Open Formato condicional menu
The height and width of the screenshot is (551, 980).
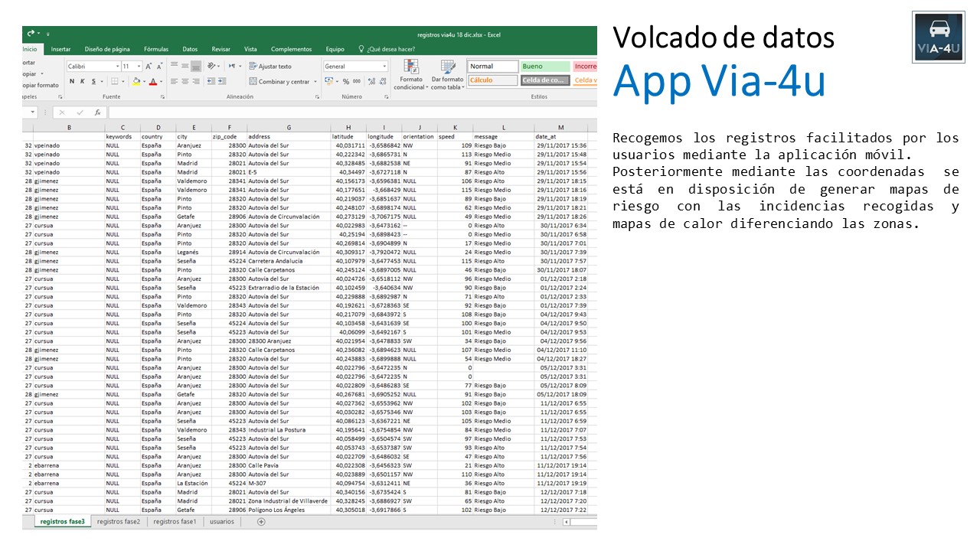[410, 75]
